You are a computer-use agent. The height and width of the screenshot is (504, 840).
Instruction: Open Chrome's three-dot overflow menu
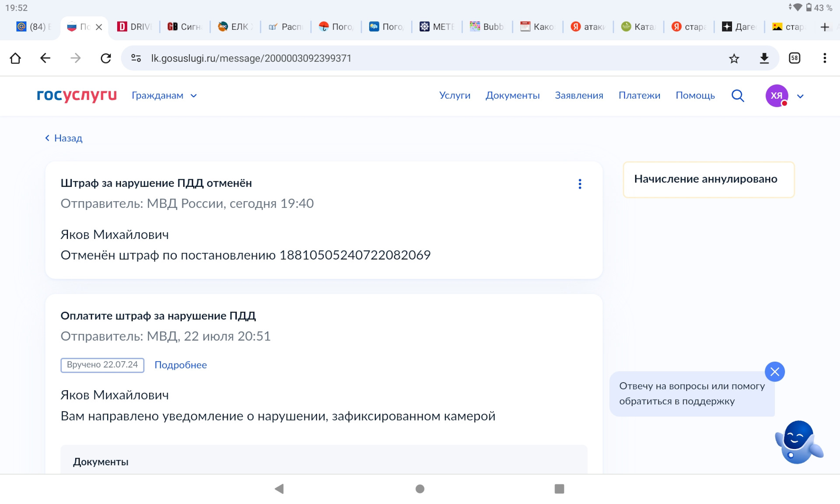[824, 58]
